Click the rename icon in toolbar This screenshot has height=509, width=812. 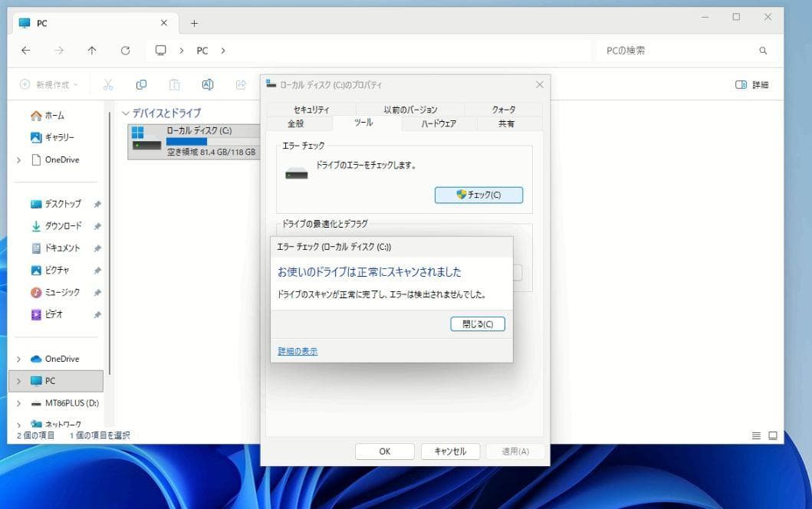[x=207, y=84]
